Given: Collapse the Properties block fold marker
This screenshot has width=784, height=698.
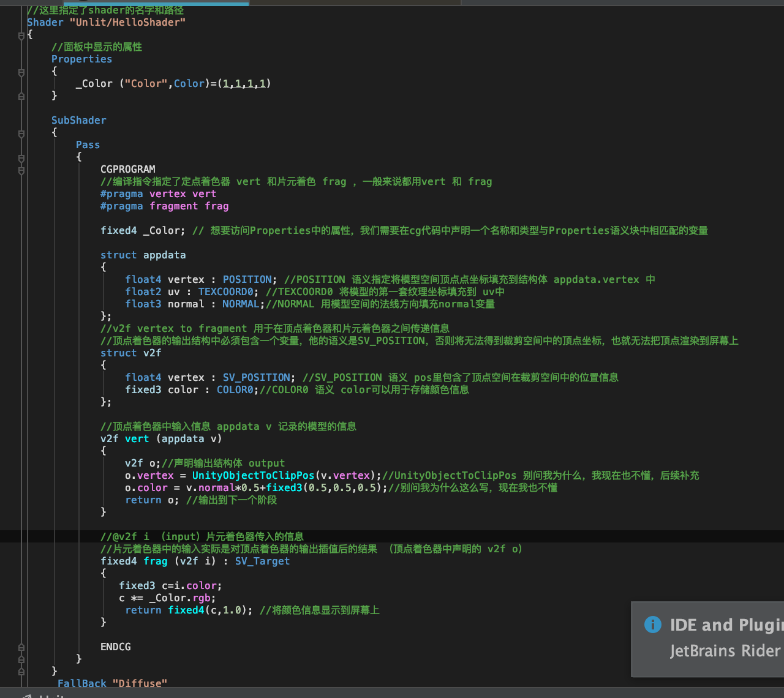Looking at the screenshot, I should pyautogui.click(x=21, y=72).
